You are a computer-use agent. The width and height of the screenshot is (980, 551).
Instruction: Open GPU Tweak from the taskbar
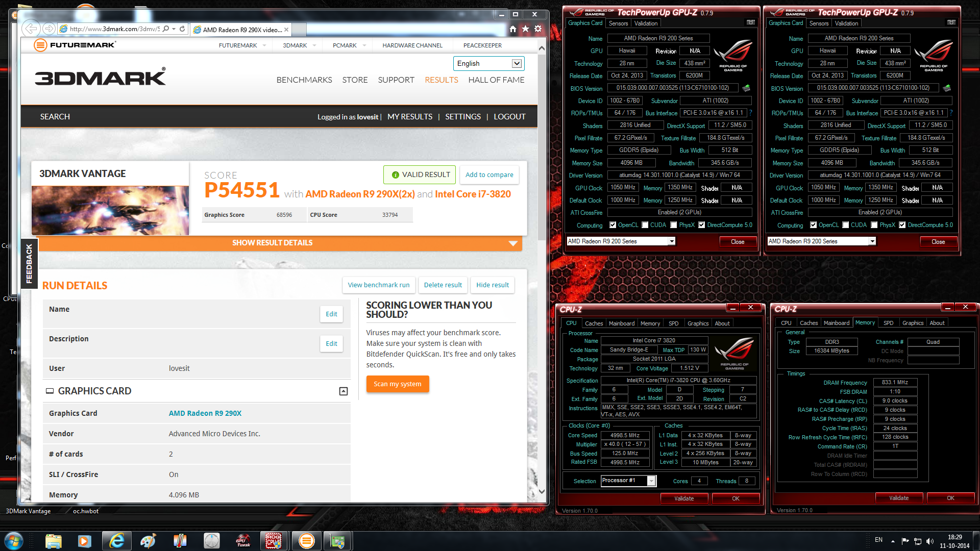tap(243, 541)
